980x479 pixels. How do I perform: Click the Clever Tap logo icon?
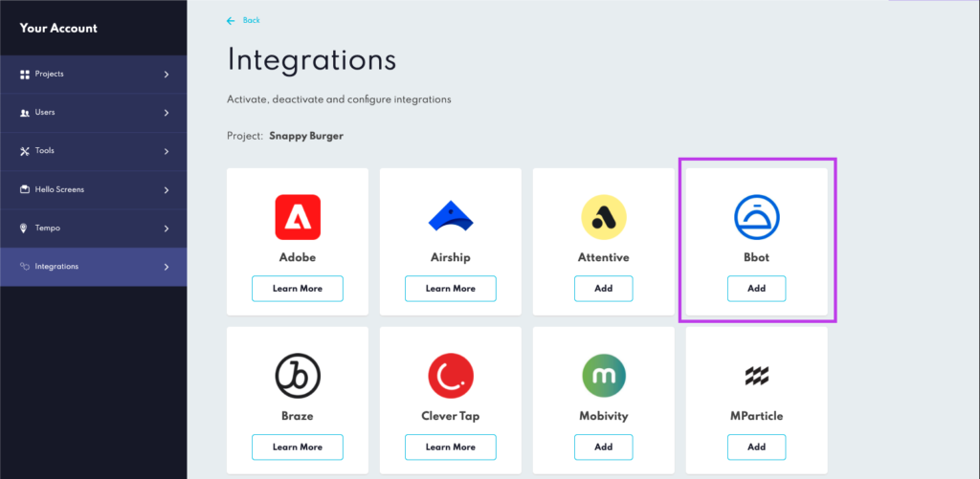pos(450,376)
